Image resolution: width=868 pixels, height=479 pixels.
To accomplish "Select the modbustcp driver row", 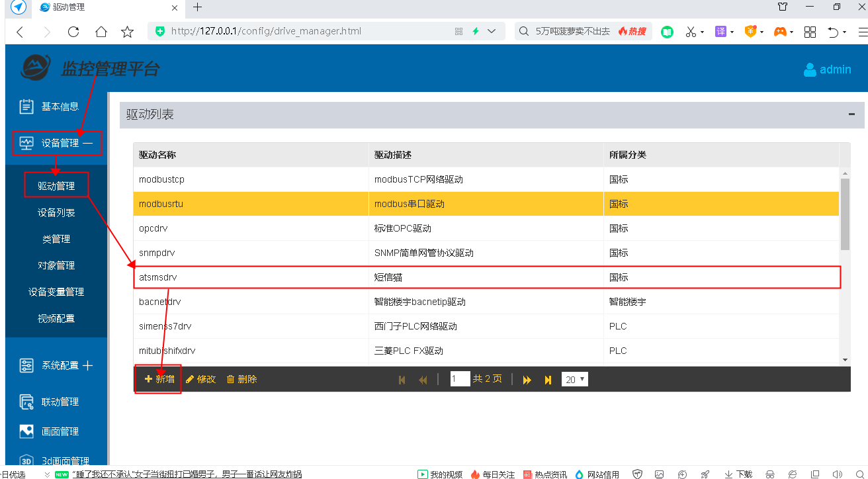I will [486, 179].
